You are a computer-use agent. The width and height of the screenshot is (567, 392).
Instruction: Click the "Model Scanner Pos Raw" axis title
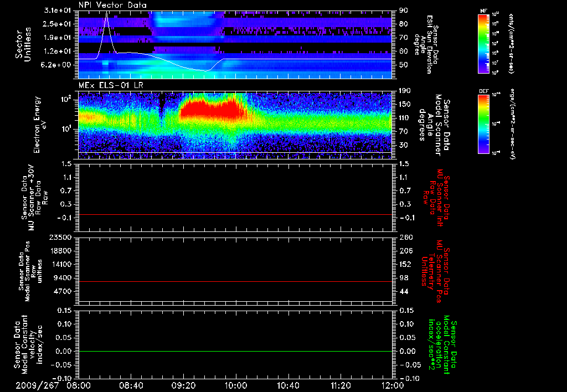[32, 271]
